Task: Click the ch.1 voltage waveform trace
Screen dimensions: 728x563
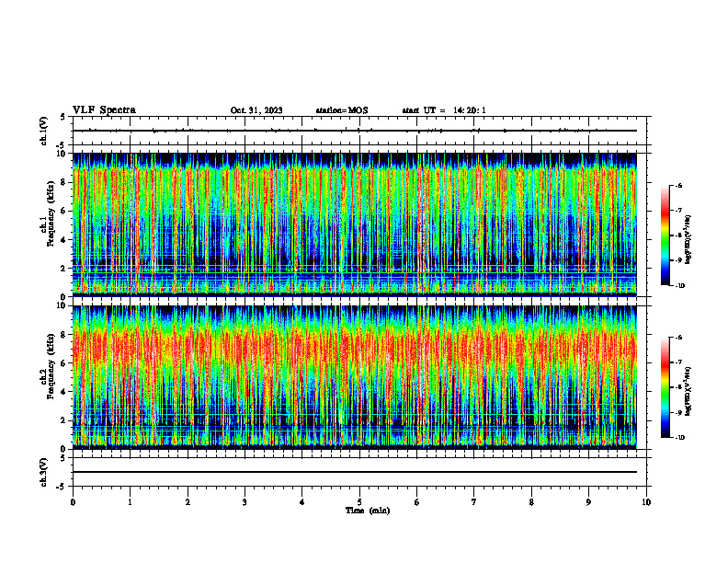Action: tap(355, 131)
